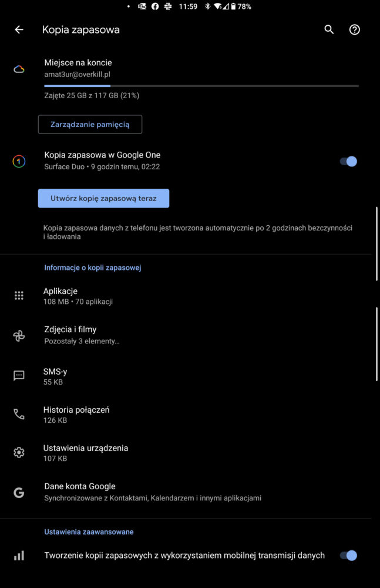The height and width of the screenshot is (588, 380).
Task: Click the account storage usage bar
Action: (201, 86)
